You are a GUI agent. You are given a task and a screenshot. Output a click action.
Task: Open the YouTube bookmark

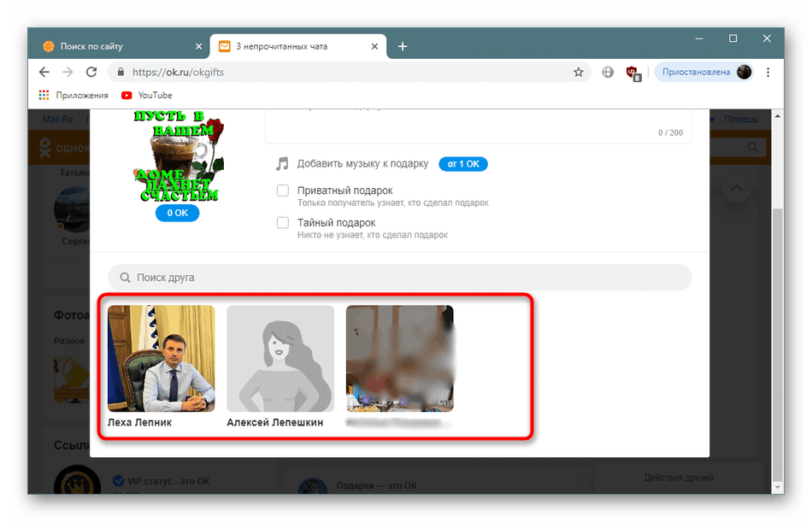[x=146, y=96]
